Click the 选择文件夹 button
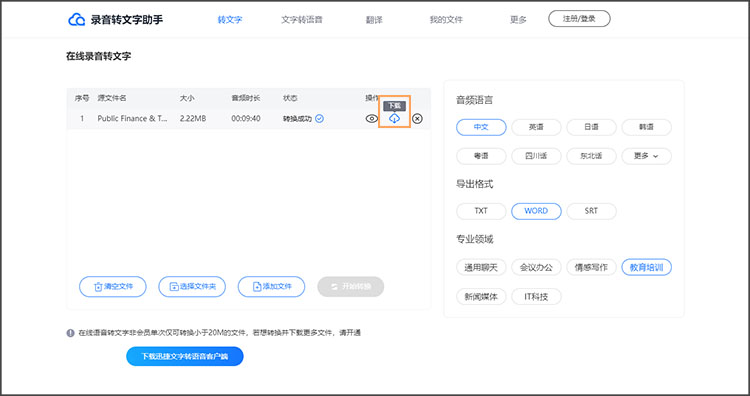The height and width of the screenshot is (396, 750). coord(192,286)
